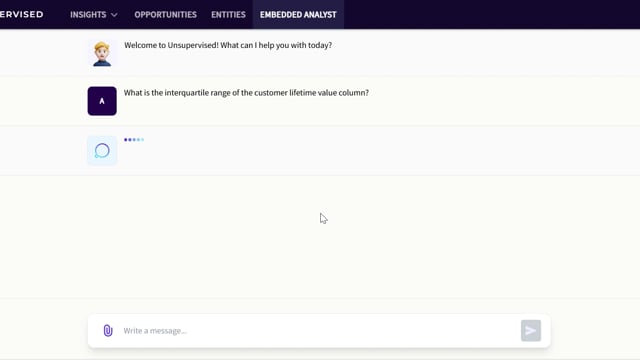Click the interquartile range question message

(246, 93)
